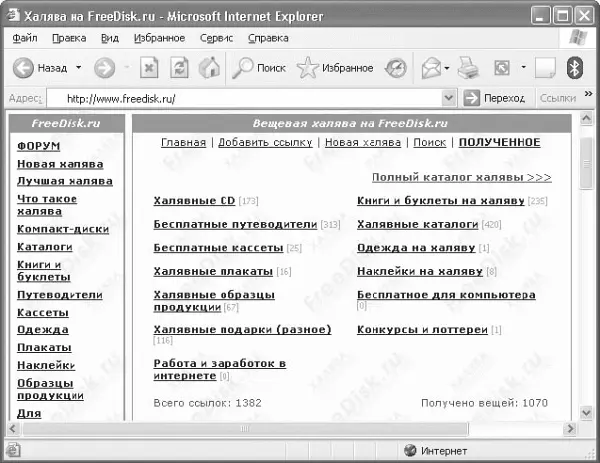
Task: Open Search (Поиск) from the toolbar
Action: coord(258,68)
